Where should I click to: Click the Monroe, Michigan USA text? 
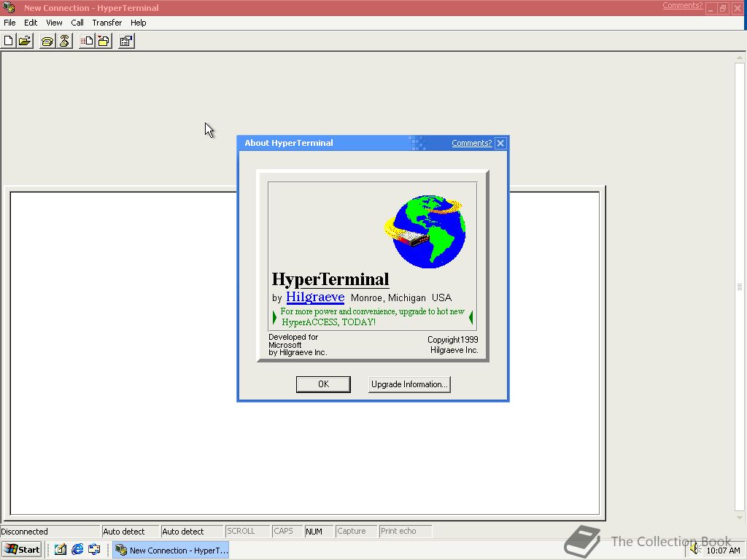click(401, 297)
